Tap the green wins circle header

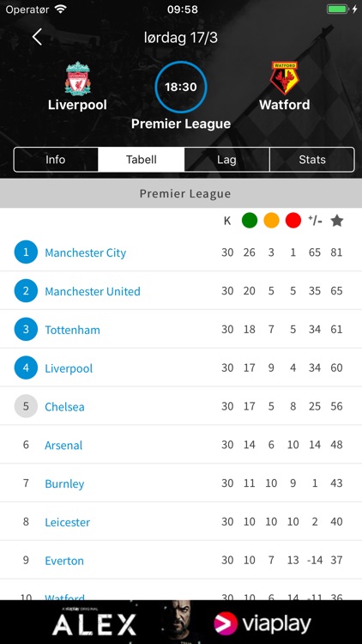(x=250, y=221)
